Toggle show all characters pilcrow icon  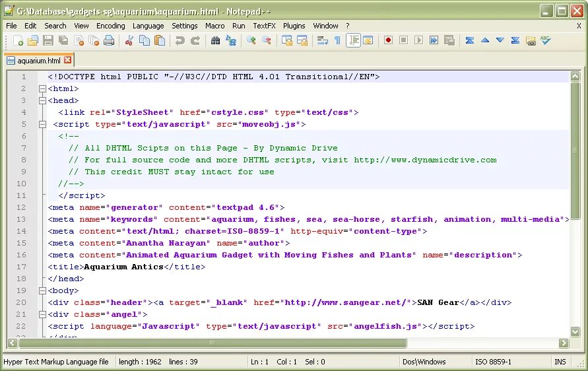[x=337, y=40]
